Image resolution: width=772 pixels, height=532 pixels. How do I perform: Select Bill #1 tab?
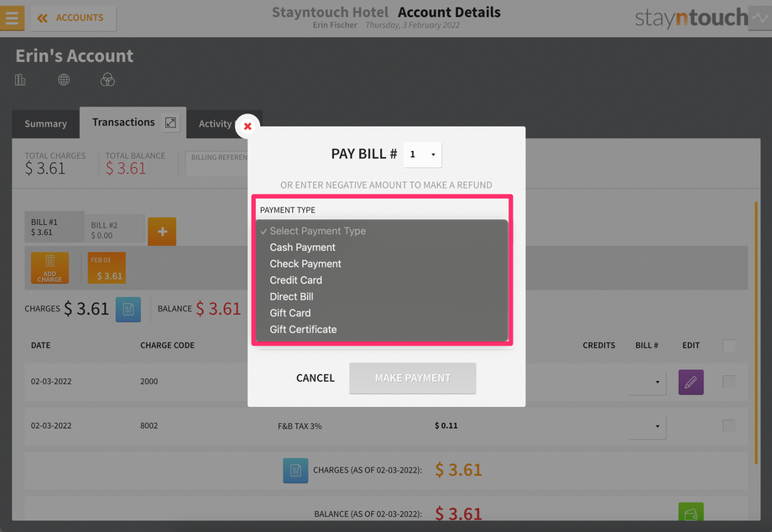click(x=55, y=227)
